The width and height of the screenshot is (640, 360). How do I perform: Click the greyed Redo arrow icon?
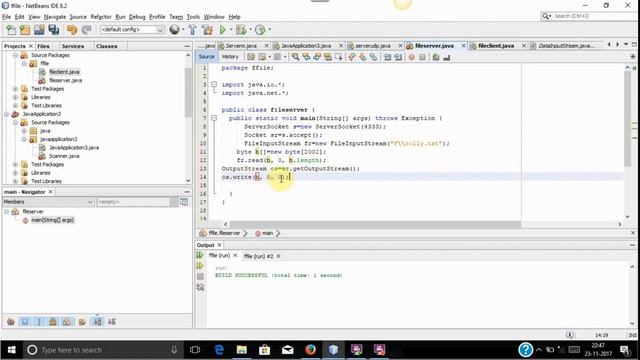[86, 30]
